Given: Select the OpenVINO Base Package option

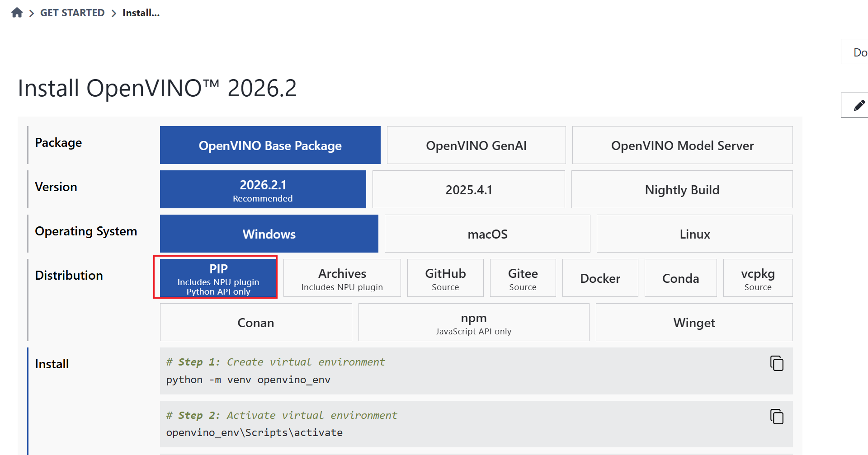Looking at the screenshot, I should (x=270, y=145).
